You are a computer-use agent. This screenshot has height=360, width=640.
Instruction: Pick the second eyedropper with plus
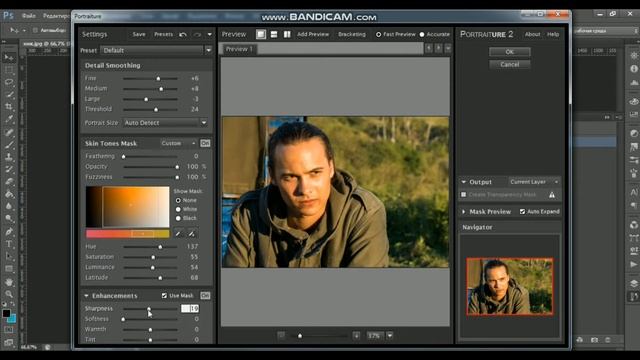pos(191,233)
